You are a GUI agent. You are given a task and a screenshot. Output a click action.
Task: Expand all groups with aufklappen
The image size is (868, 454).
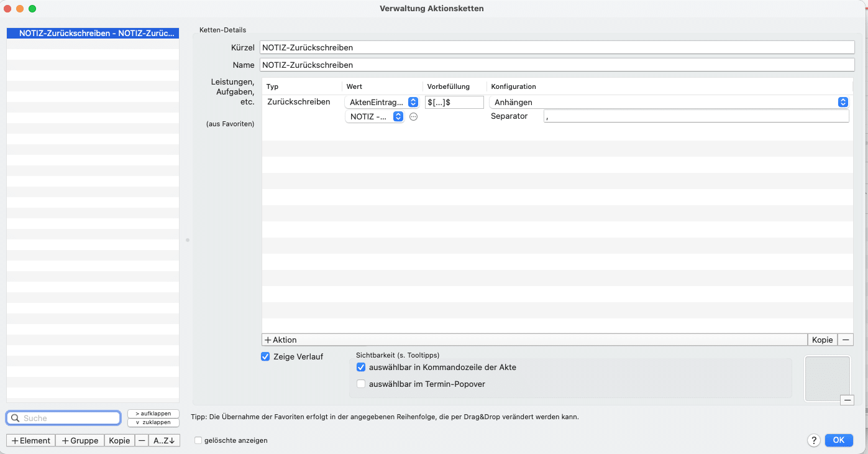point(152,414)
